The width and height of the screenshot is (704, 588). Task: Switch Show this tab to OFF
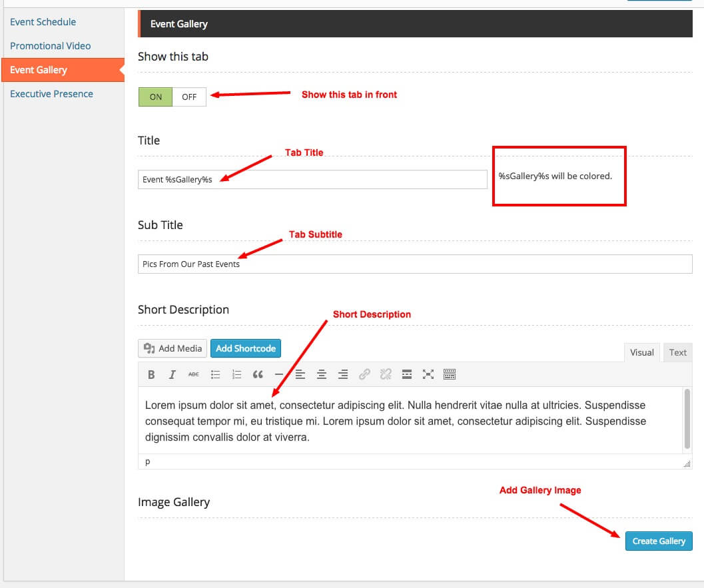click(x=189, y=97)
